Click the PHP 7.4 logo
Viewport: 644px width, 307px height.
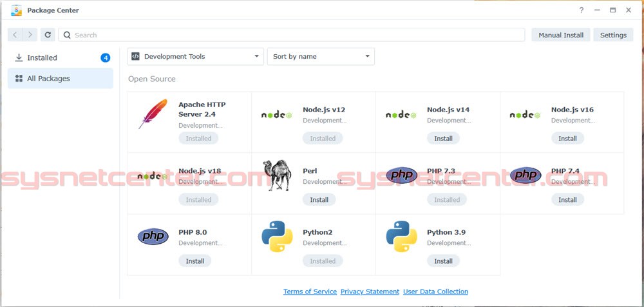point(526,175)
